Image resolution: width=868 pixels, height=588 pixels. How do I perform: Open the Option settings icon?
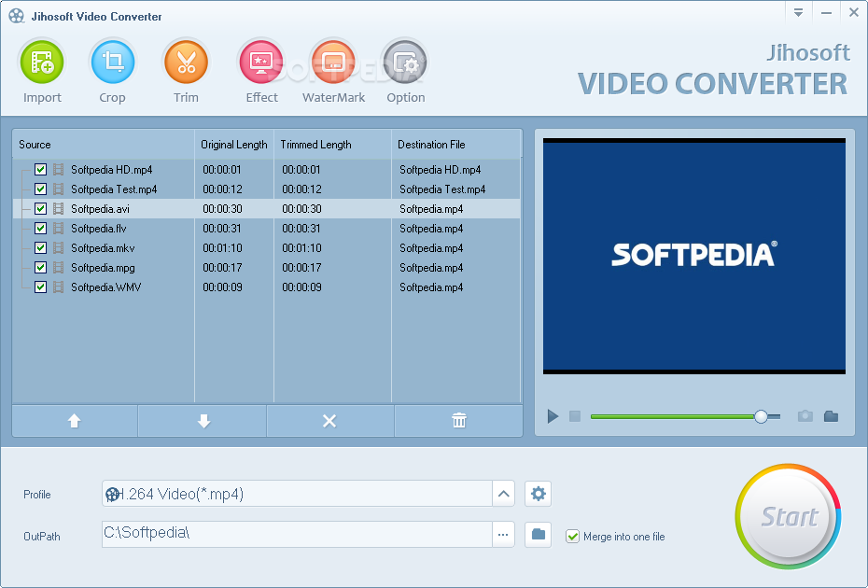405,62
